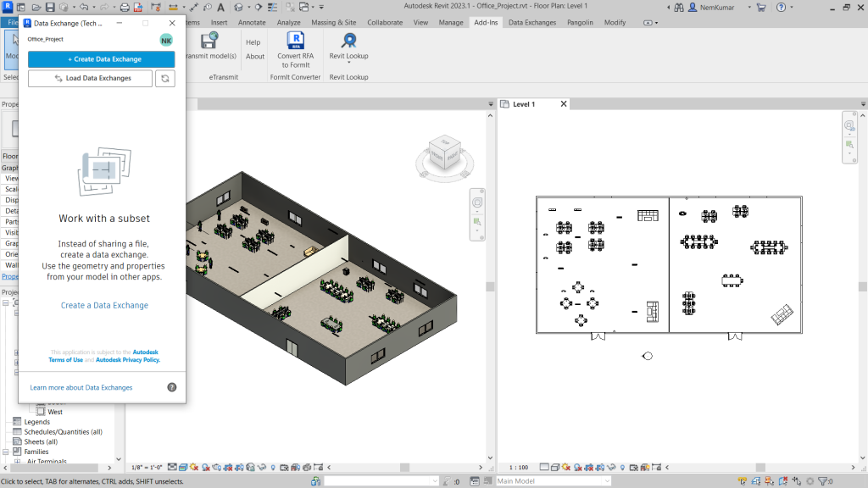
Task: Open the Revit Lookup tool
Action: [348, 41]
